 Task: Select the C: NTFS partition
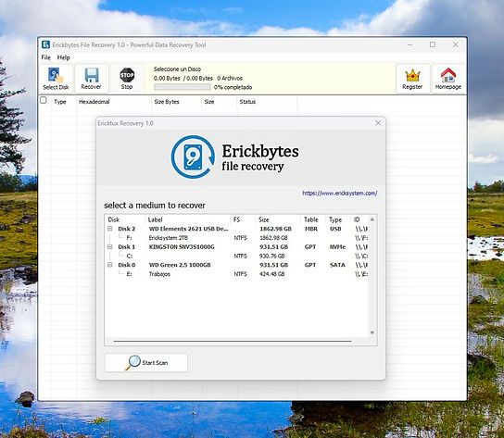[x=237, y=256]
